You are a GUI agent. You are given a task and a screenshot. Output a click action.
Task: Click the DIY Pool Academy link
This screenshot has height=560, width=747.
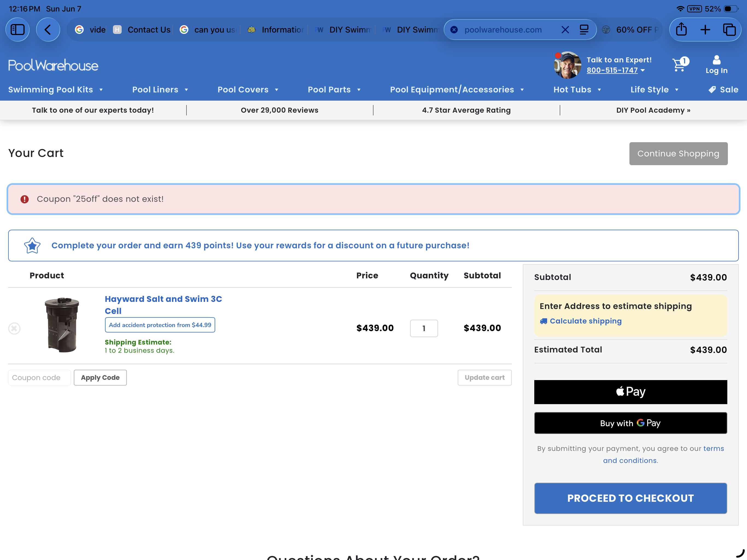(653, 110)
